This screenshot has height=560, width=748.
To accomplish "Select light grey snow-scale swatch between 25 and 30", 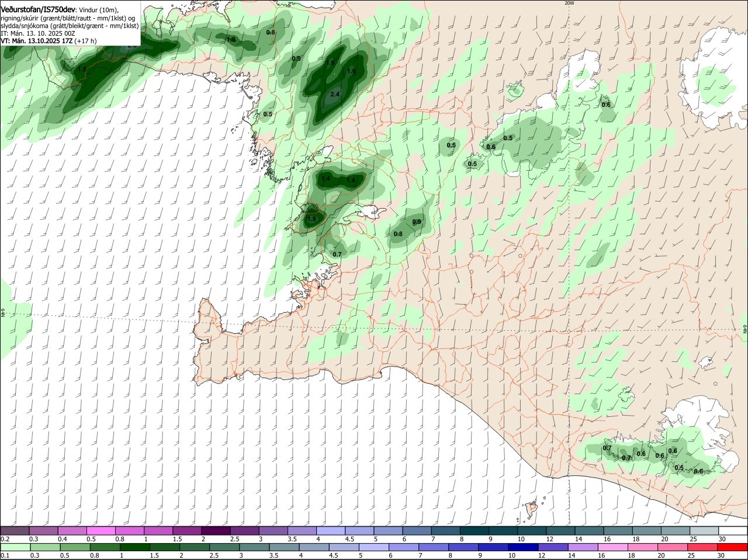I will pyautogui.click(x=704, y=531).
